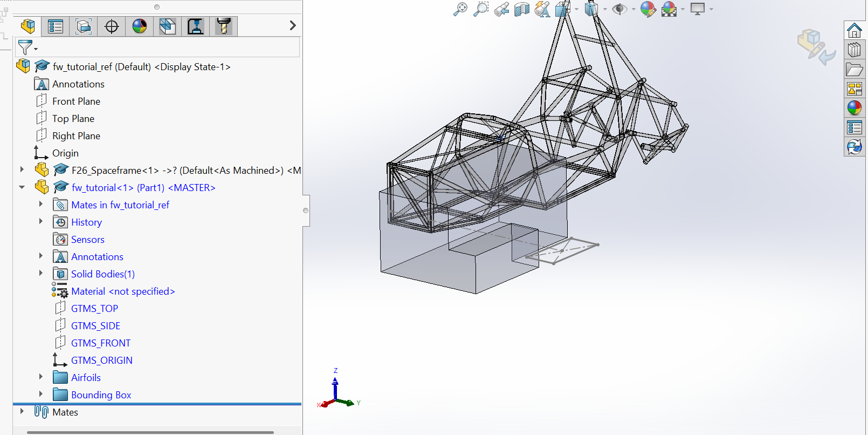Screen dimensions: 868x435
Task: Open the DimXpertManager crosshair tab
Action: point(112,26)
